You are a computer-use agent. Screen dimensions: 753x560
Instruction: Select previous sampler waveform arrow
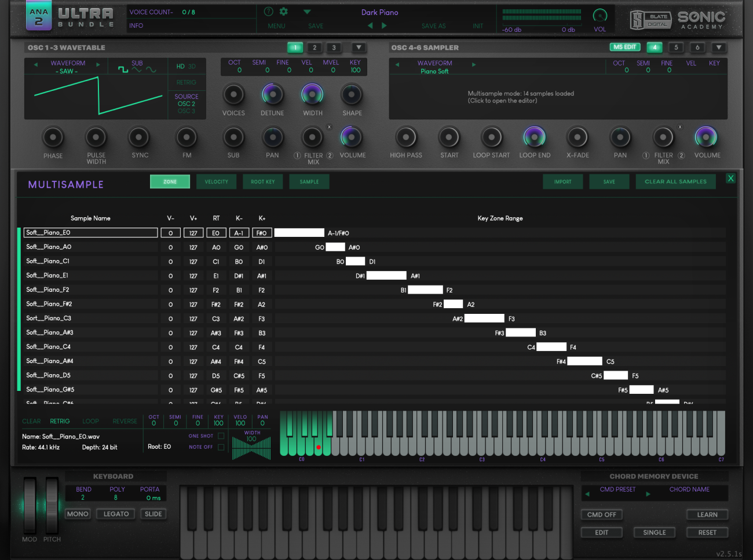tap(397, 64)
